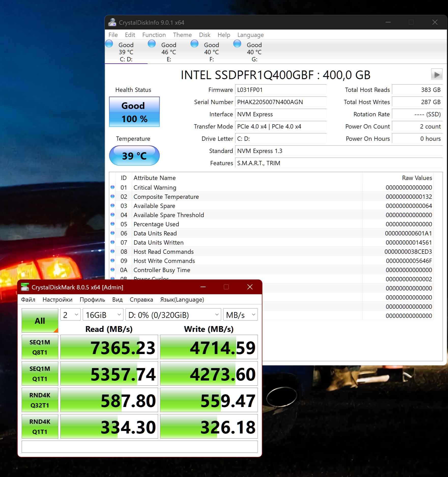Click the comment field in CrystalDiskMark
This screenshot has width=448, height=477.
pyautogui.click(x=140, y=447)
